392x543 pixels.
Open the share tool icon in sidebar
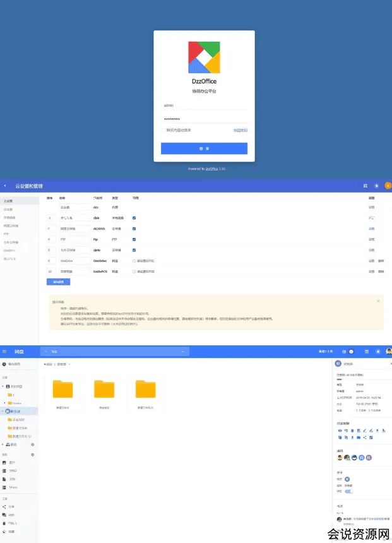[x=4, y=506]
